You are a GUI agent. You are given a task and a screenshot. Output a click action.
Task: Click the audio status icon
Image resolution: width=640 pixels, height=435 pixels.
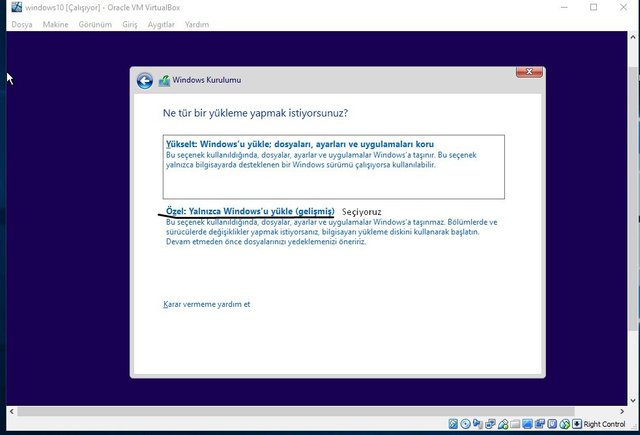478,424
